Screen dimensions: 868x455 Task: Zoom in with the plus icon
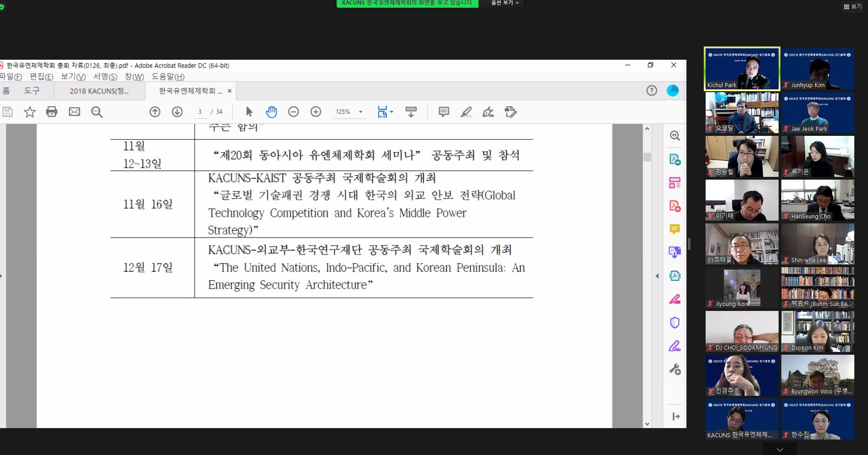(316, 112)
